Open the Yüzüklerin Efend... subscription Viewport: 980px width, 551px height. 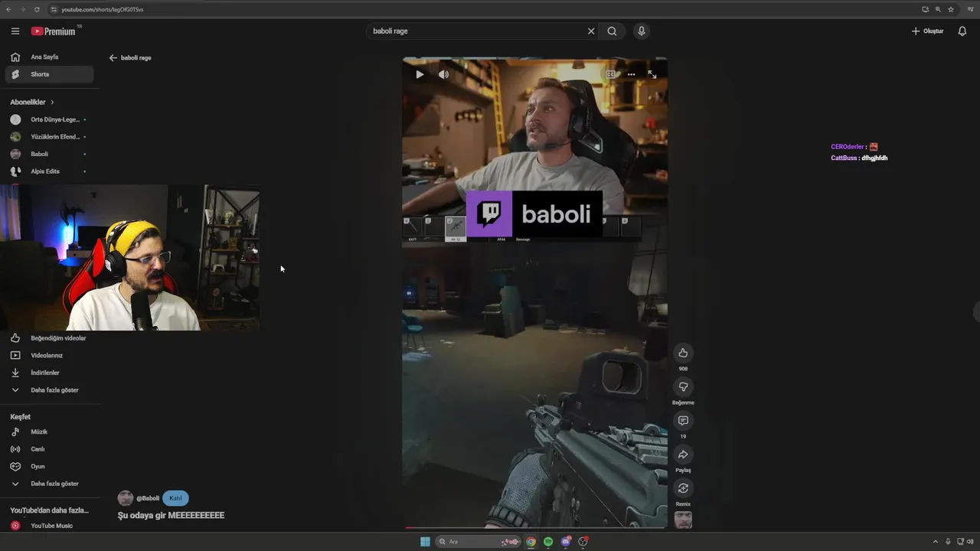tap(49, 137)
